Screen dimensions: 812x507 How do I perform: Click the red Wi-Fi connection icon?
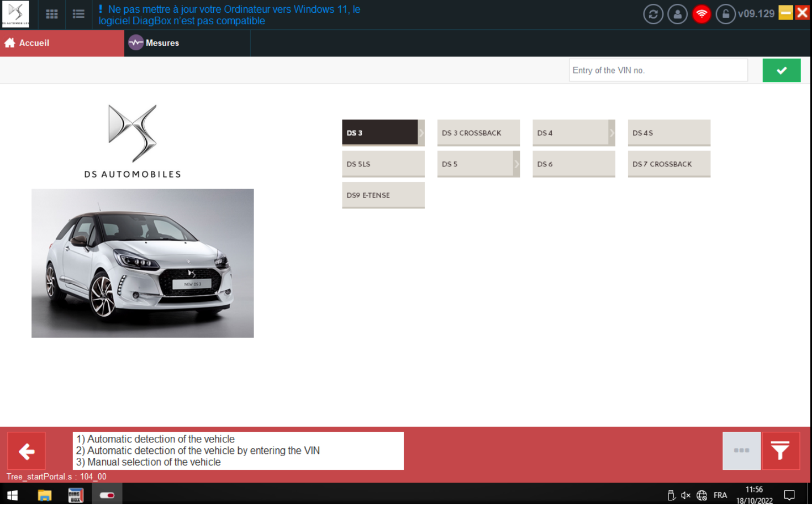click(x=702, y=14)
